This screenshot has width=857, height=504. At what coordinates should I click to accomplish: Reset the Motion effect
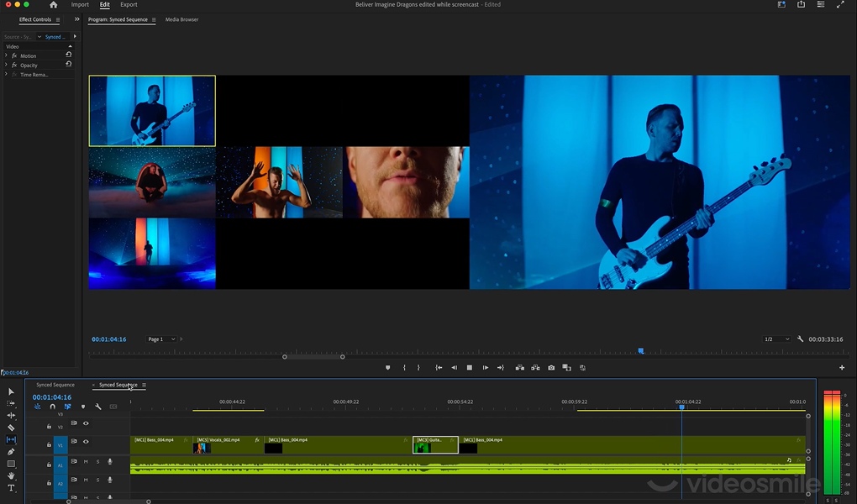pyautogui.click(x=68, y=55)
